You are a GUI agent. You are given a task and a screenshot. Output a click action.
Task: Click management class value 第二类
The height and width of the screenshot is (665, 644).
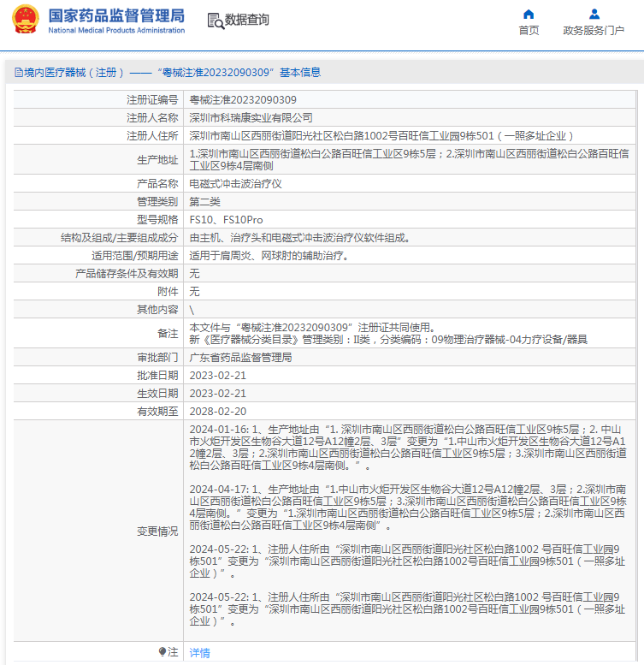click(204, 202)
